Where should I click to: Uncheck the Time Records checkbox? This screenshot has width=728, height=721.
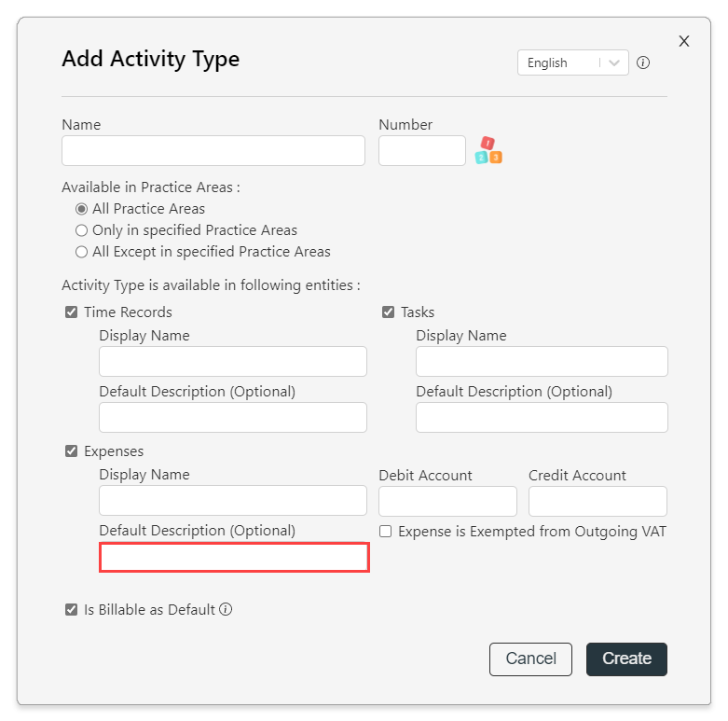coord(72,312)
